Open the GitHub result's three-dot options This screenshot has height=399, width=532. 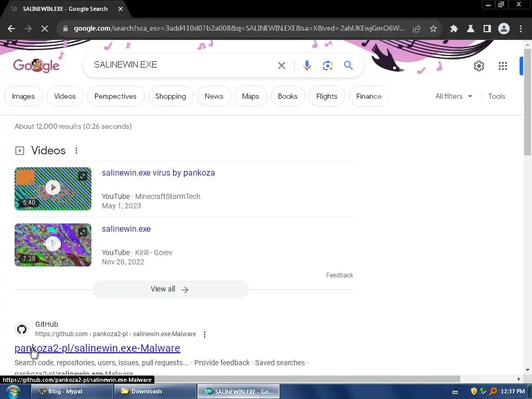[205, 335]
